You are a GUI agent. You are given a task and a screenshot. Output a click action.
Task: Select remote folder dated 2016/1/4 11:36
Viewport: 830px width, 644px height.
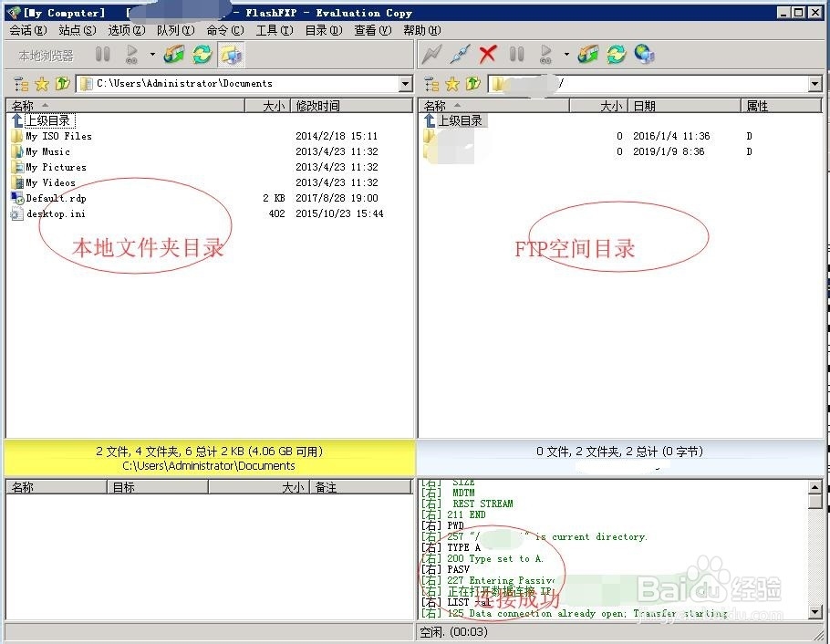point(620,136)
